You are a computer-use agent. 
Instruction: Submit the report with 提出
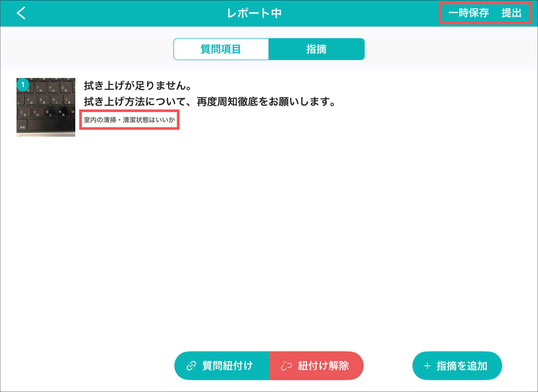[x=511, y=13]
